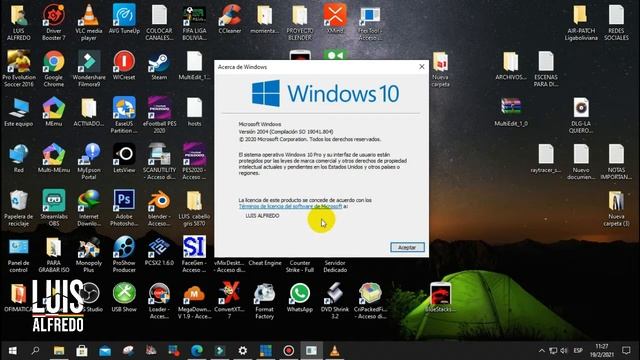Image resolution: width=640 pixels, height=360 pixels.
Task: Select REDES SOCIALES file icon
Action: (x=616, y=23)
